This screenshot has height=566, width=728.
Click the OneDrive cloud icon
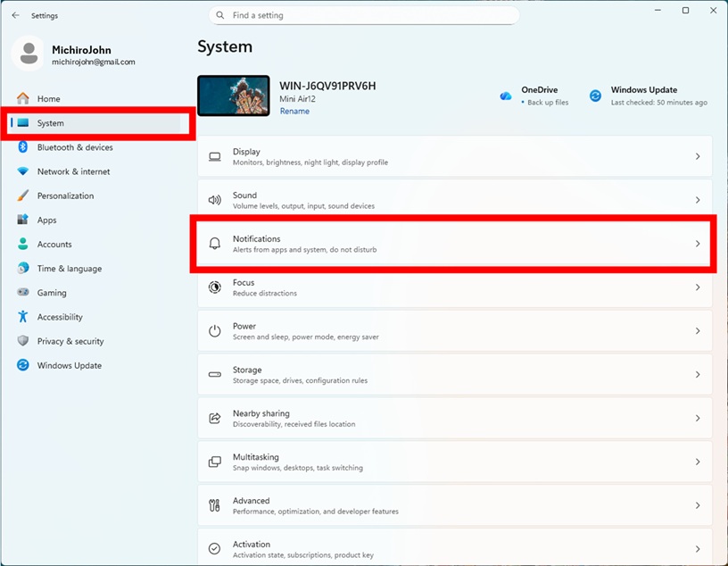tap(506, 96)
